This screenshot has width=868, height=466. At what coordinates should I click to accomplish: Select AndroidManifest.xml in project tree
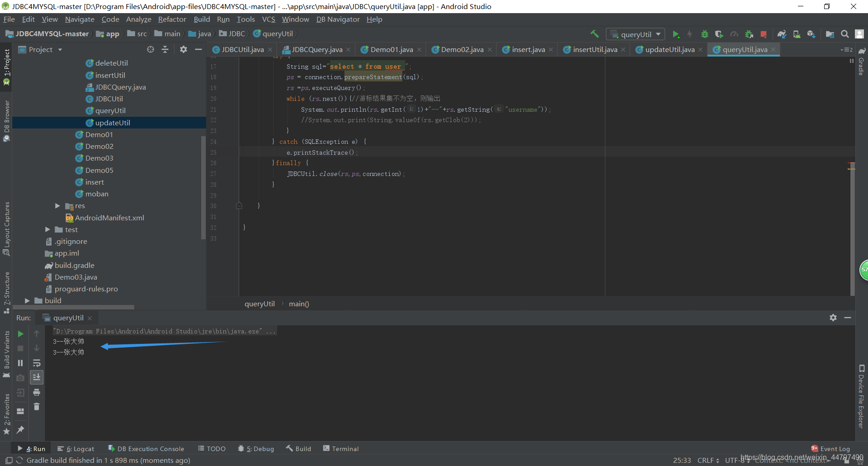[109, 218]
